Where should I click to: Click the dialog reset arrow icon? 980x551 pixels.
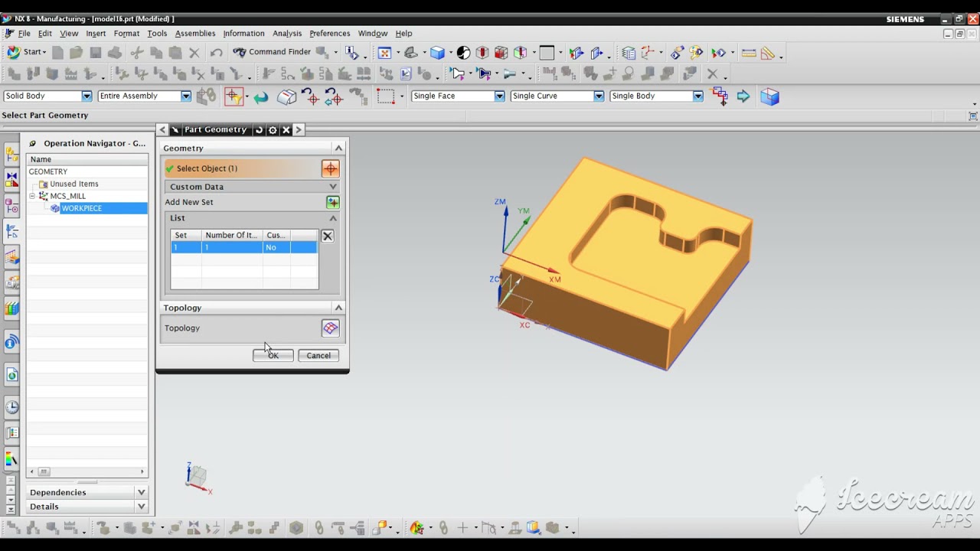[x=259, y=130]
